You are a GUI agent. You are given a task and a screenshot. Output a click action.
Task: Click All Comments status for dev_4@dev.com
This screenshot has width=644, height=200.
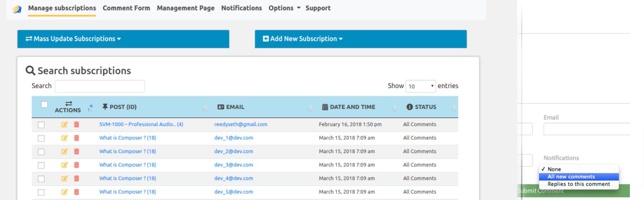pos(420,178)
